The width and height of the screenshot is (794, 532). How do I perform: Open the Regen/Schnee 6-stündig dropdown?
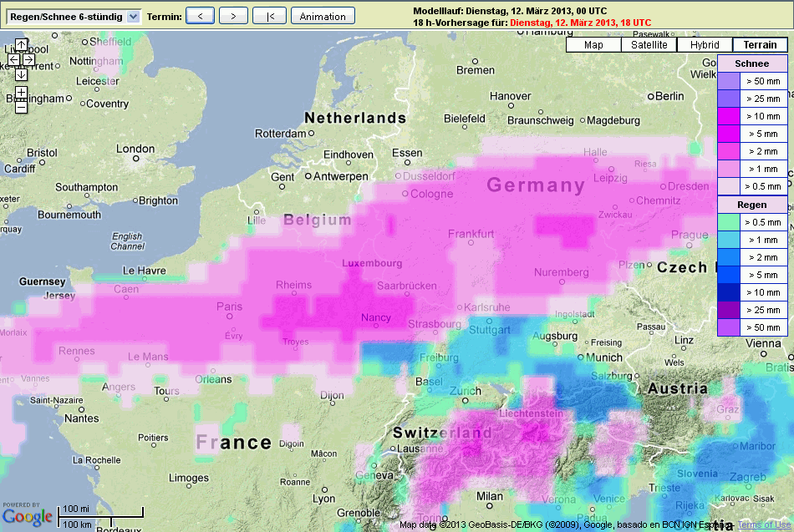click(74, 17)
